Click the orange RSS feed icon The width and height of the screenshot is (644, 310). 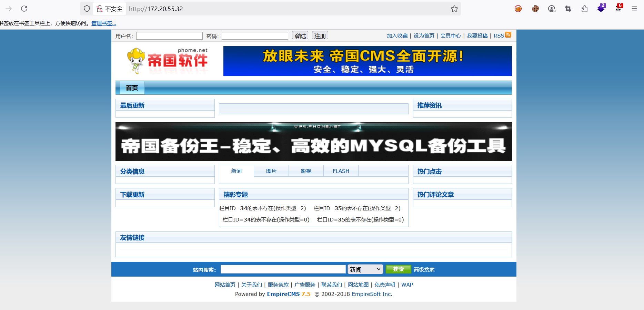point(508,35)
